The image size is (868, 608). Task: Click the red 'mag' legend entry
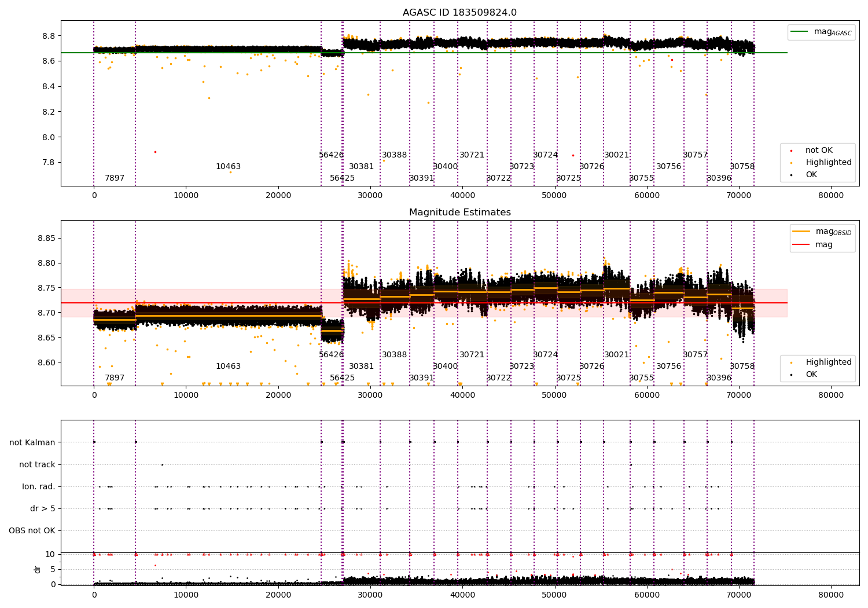coord(812,244)
